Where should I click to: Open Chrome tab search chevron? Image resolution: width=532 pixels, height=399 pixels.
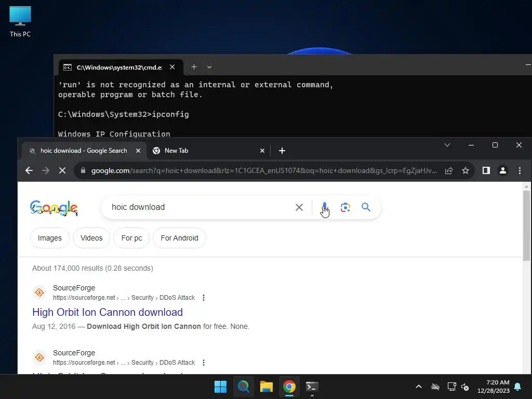447,145
